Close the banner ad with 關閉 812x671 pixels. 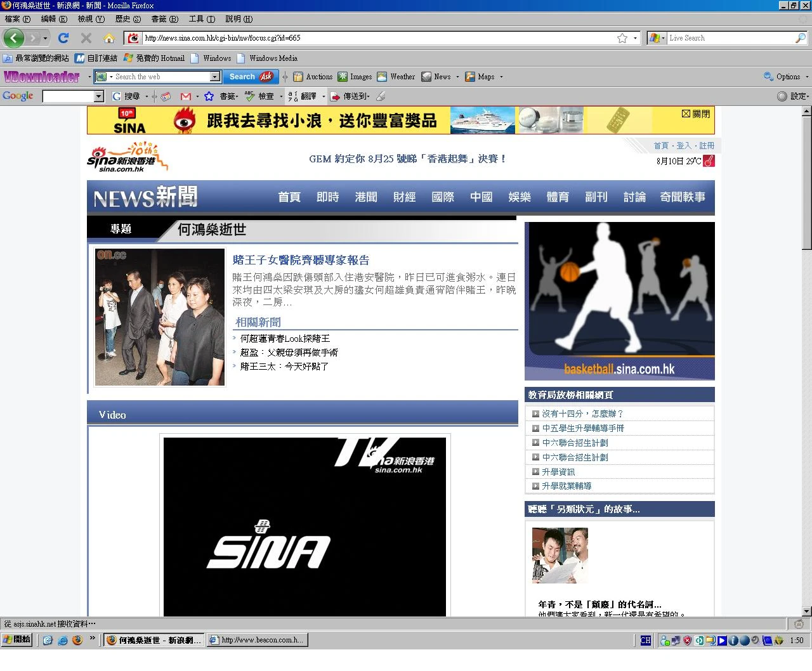tap(696, 114)
